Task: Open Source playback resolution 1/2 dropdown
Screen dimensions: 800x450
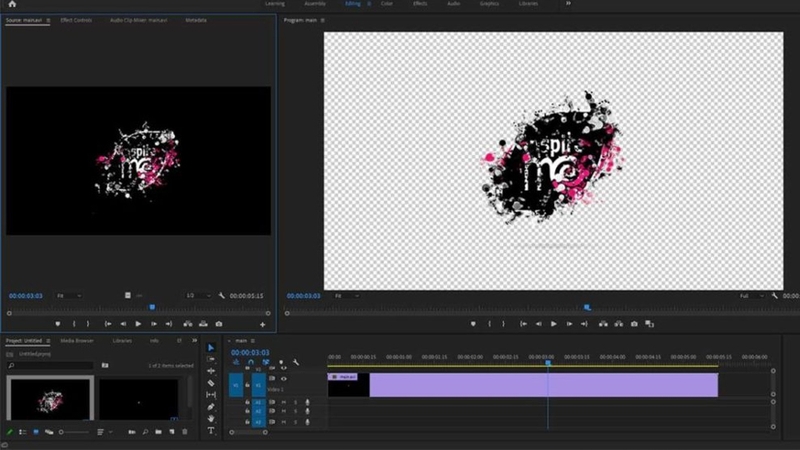Action: (x=198, y=295)
